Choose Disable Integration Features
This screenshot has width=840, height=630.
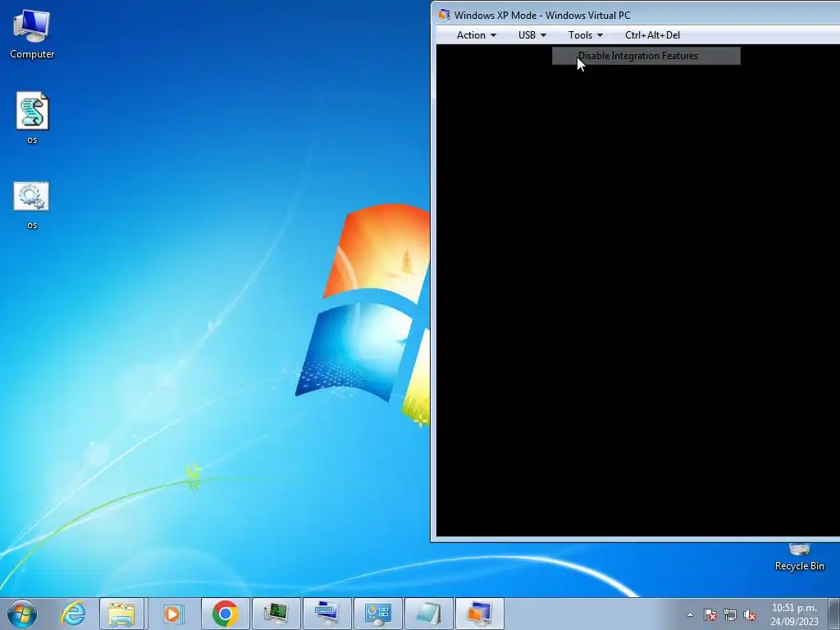(x=646, y=56)
